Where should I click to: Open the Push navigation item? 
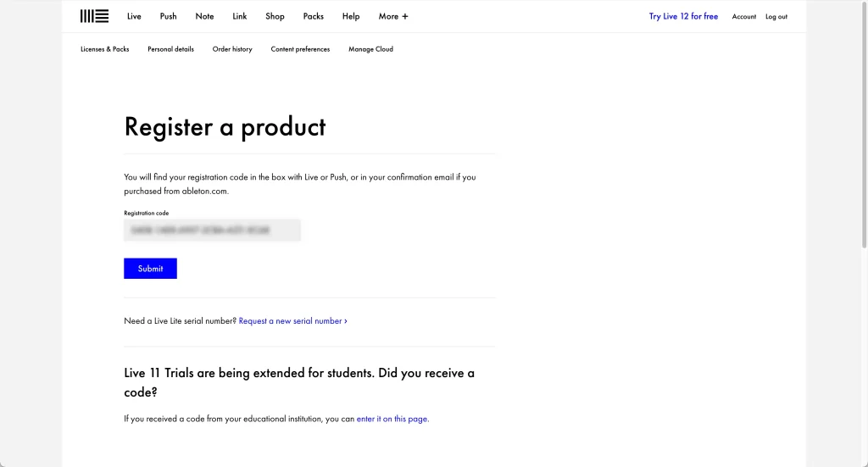pyautogui.click(x=168, y=16)
